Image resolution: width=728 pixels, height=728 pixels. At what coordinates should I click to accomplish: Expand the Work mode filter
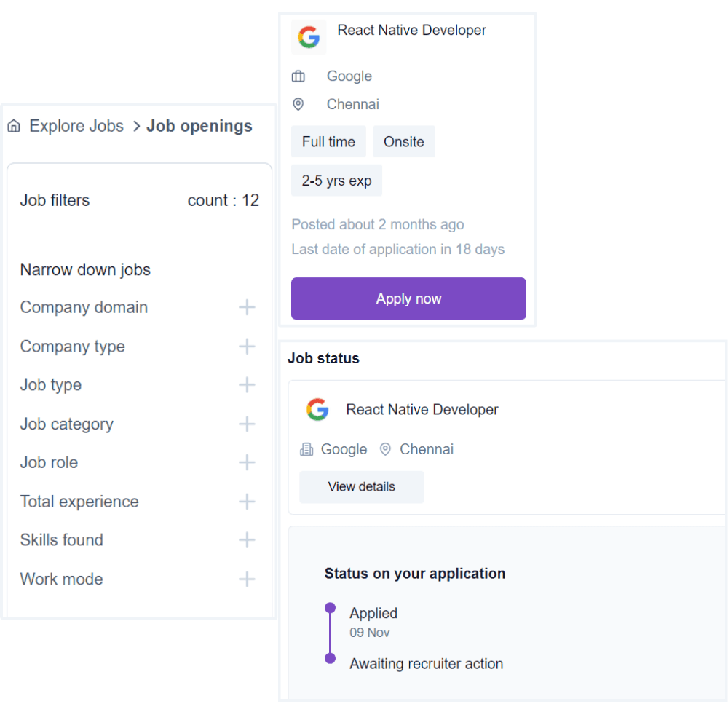pyautogui.click(x=247, y=579)
